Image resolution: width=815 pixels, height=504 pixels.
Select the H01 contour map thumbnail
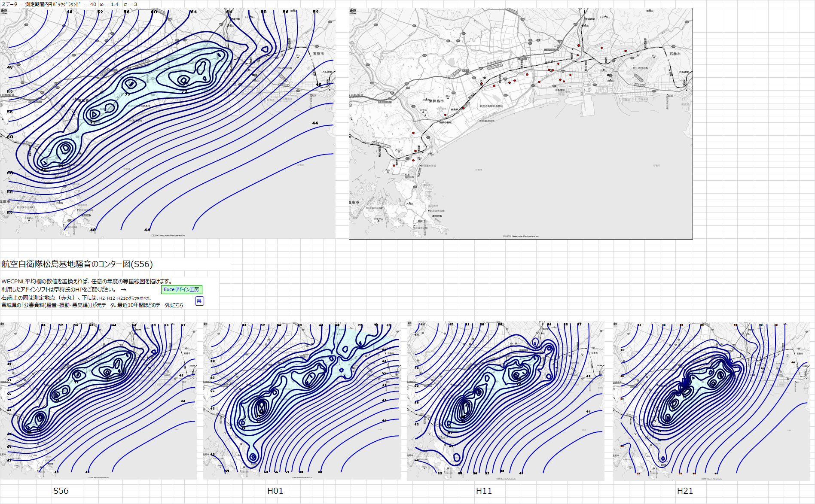[x=302, y=401]
